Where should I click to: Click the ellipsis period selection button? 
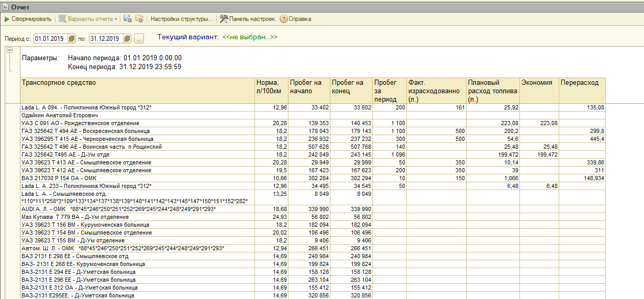pyautogui.click(x=139, y=39)
